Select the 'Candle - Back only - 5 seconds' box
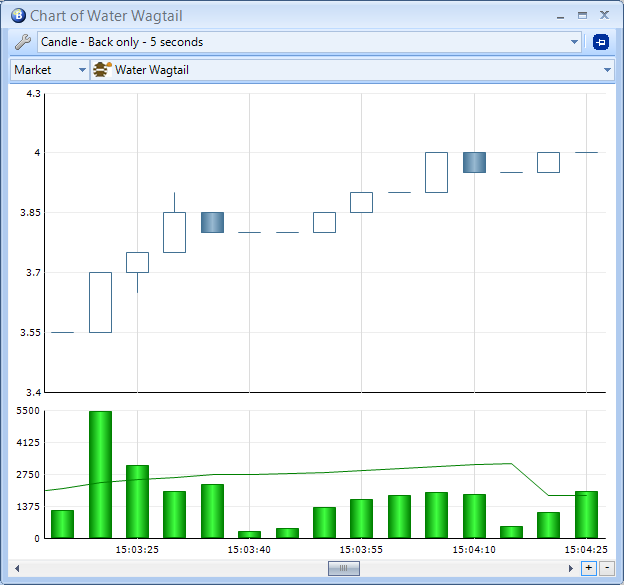This screenshot has width=624, height=585. point(309,42)
